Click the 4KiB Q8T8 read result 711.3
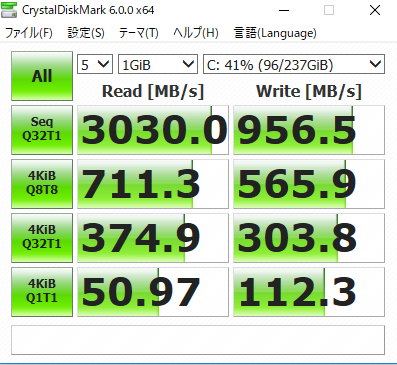The image size is (397, 365). click(x=153, y=184)
